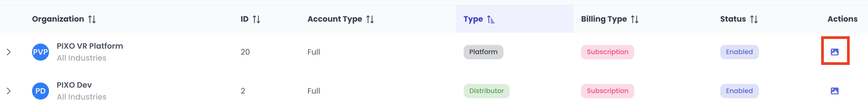Click the PVP avatar icon

pyautogui.click(x=40, y=52)
